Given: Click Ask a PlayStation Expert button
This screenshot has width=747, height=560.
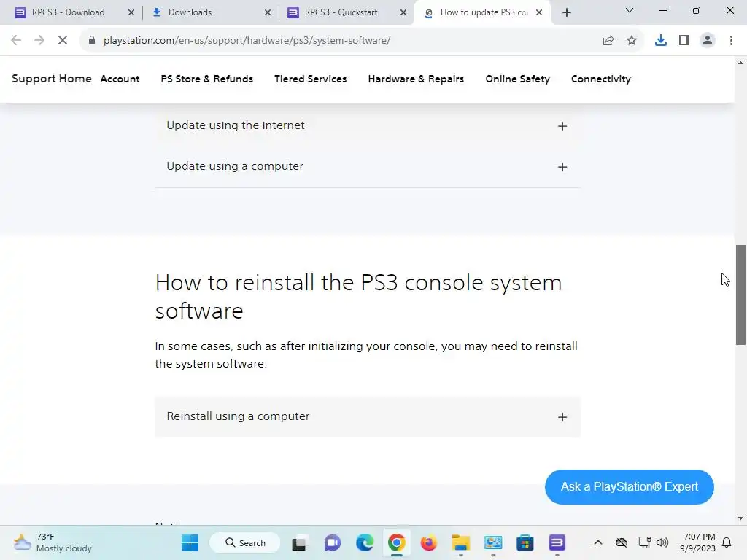Looking at the screenshot, I should (x=630, y=486).
